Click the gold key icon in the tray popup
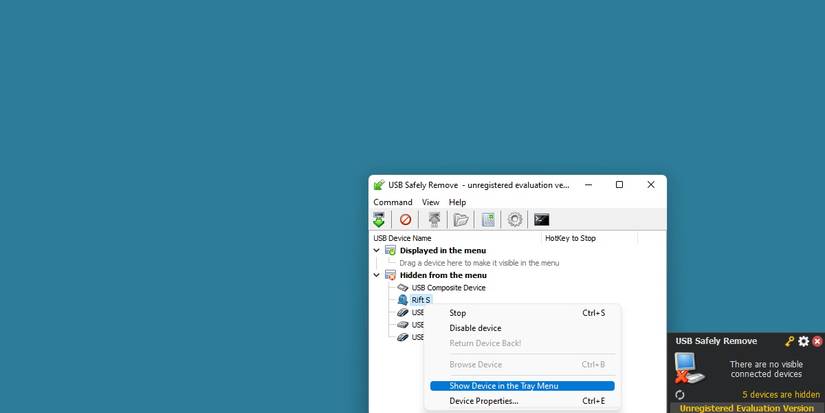Viewport: 825px width, 413px height. 790,341
